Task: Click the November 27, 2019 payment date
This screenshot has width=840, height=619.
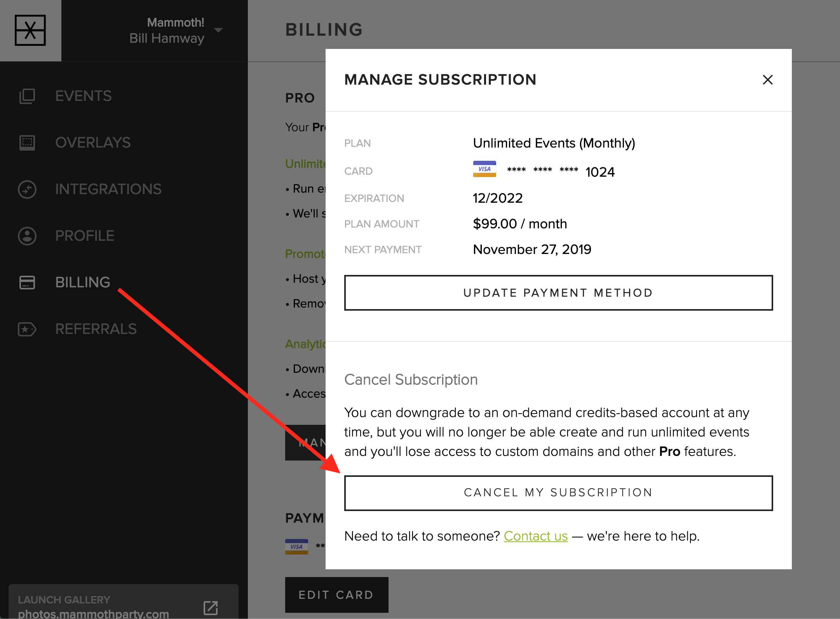Action: tap(532, 249)
